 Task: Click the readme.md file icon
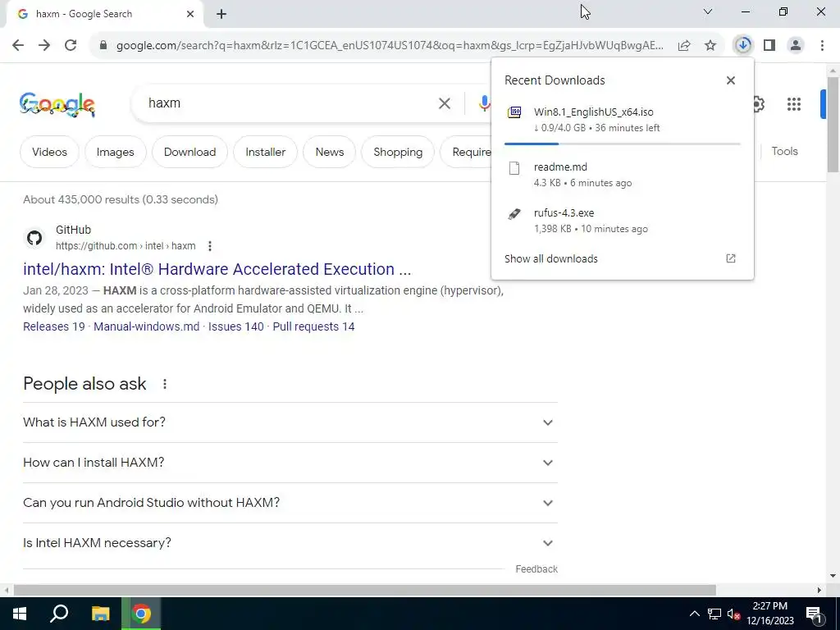(x=514, y=167)
